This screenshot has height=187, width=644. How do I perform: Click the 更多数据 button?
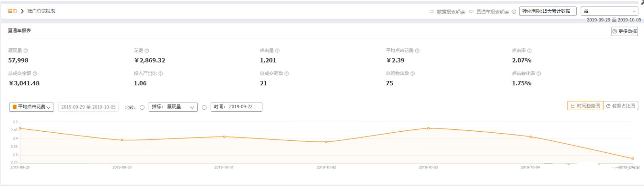pyautogui.click(x=625, y=31)
